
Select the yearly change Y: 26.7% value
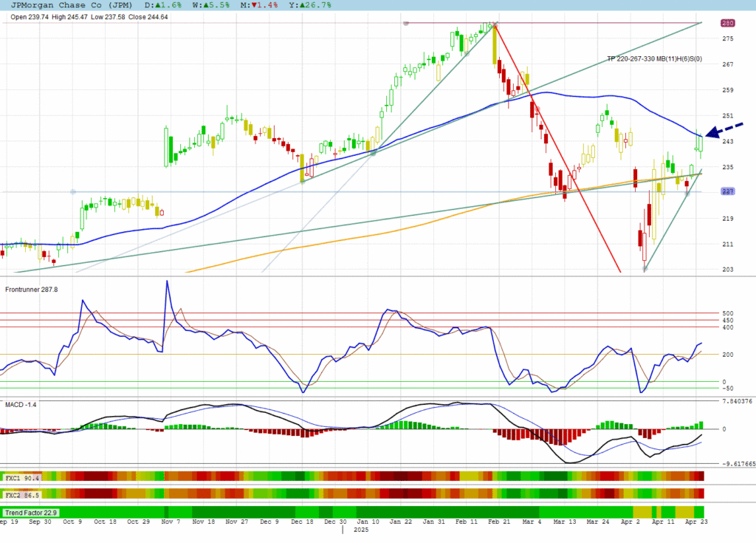pos(310,5)
